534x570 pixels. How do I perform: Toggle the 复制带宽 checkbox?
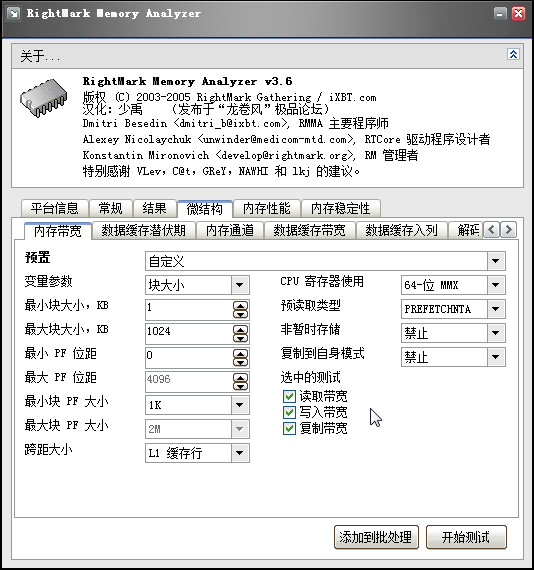click(x=289, y=428)
